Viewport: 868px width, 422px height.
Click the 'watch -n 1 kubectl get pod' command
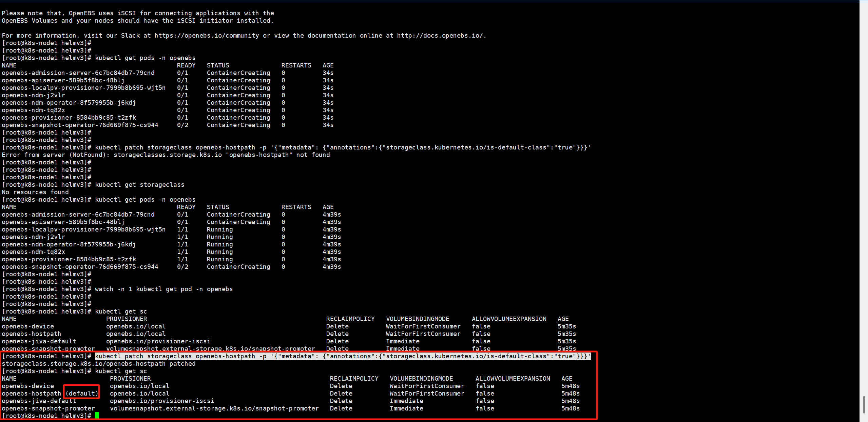tap(164, 289)
